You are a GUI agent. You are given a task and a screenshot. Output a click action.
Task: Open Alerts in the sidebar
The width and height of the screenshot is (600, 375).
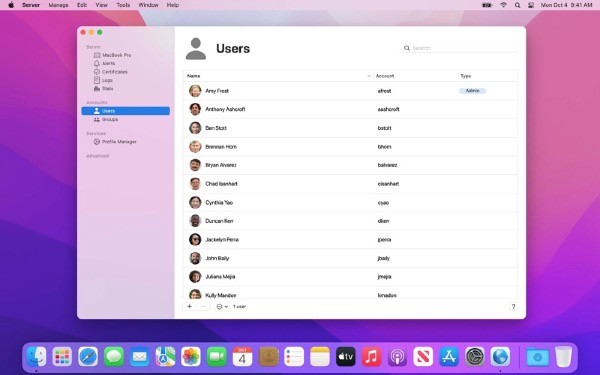pyautogui.click(x=104, y=64)
